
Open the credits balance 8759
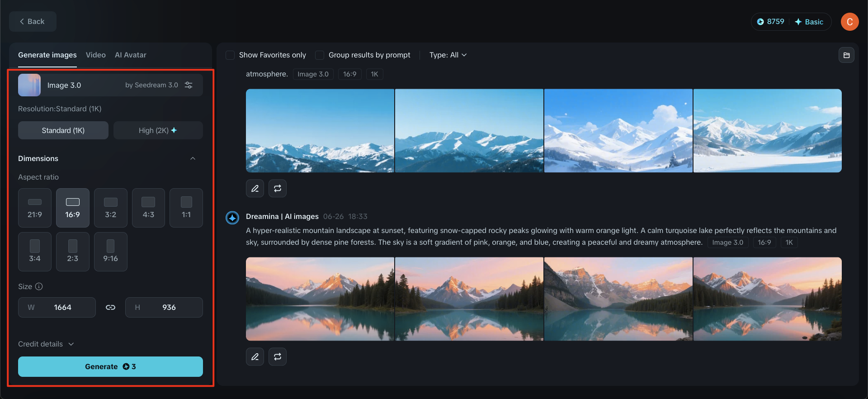pos(771,22)
